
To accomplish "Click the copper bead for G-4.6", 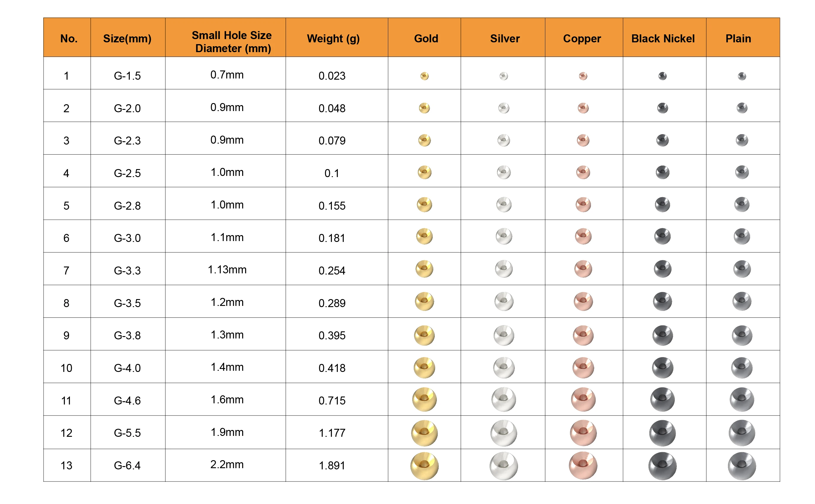I will coord(583,399).
